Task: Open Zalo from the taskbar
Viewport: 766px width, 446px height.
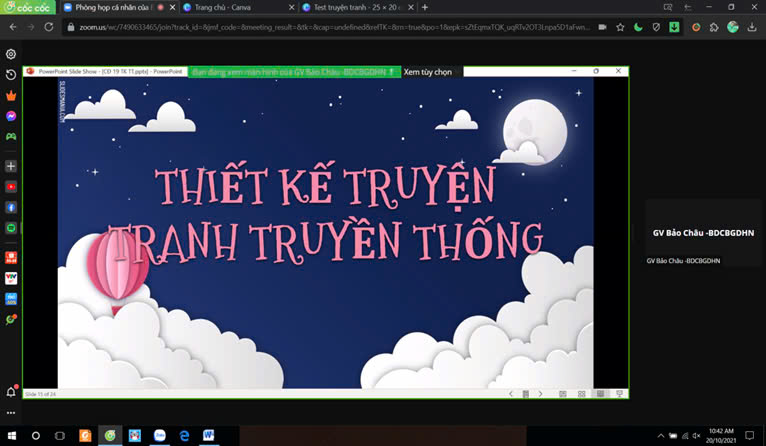Action: point(160,435)
